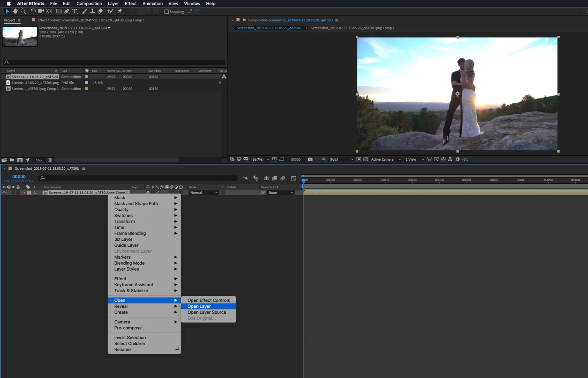The image size is (588, 378).
Task: Select the Pan Behind anchor point tool
Action: (x=49, y=12)
